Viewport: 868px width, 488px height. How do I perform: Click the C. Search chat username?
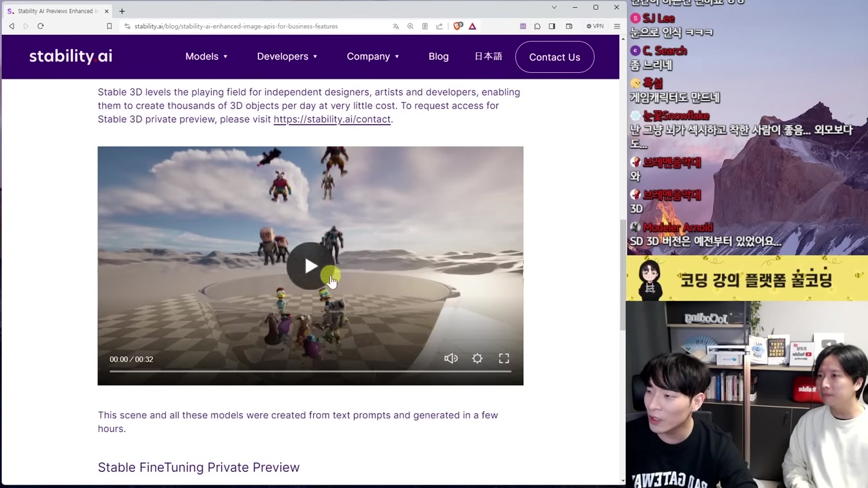pos(665,51)
